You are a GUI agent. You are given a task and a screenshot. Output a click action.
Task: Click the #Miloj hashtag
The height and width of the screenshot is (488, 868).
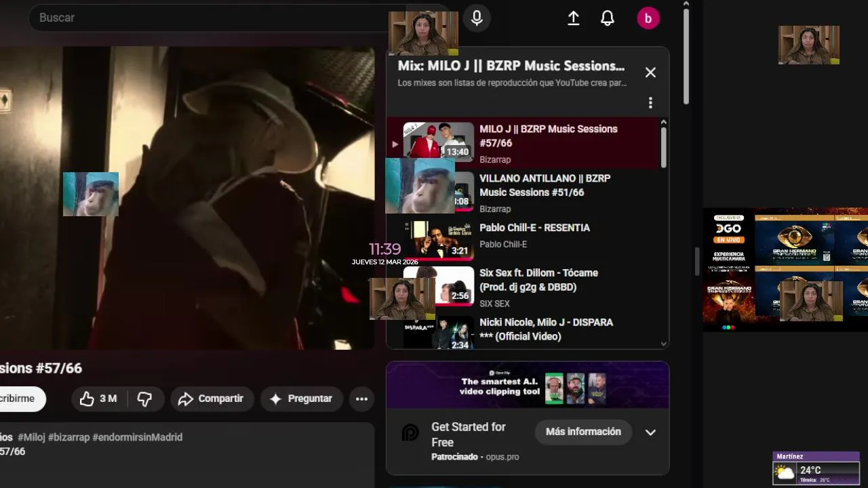[x=31, y=437]
